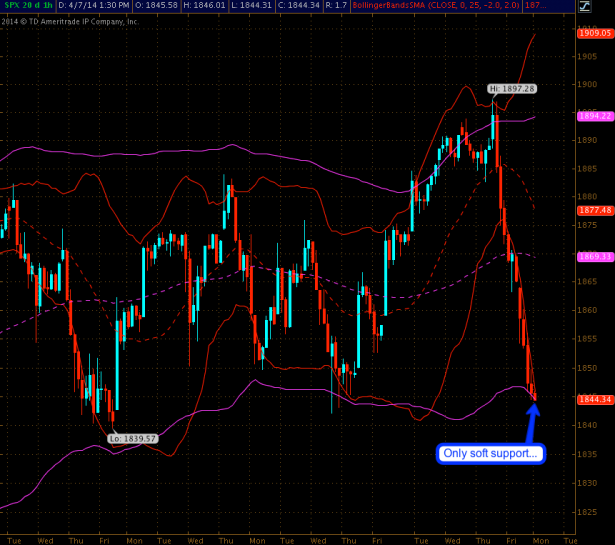Click the Hi: 1897.28 price bubble

[x=512, y=89]
